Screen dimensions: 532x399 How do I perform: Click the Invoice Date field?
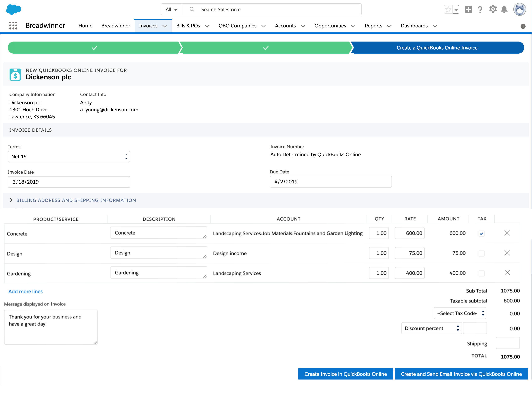click(69, 182)
